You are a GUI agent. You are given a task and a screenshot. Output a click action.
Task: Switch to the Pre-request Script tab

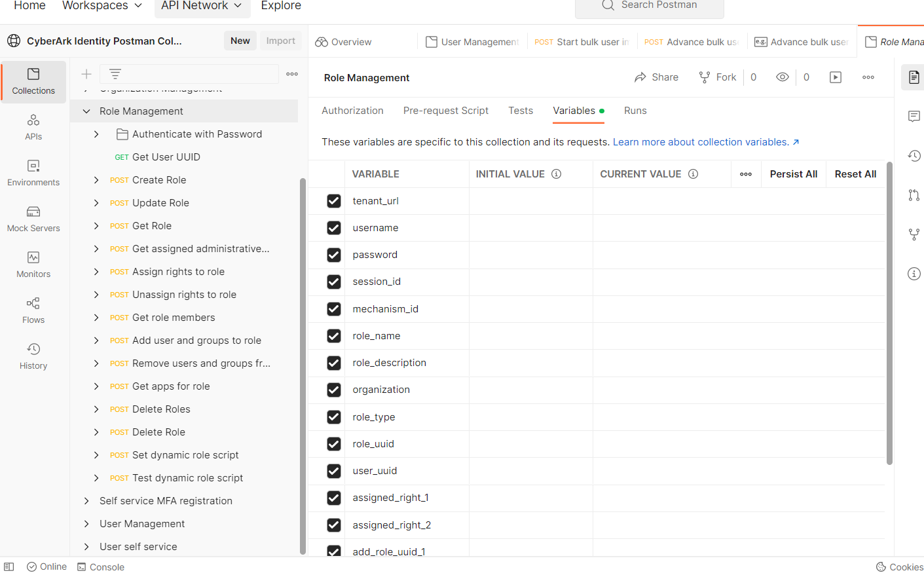(446, 111)
